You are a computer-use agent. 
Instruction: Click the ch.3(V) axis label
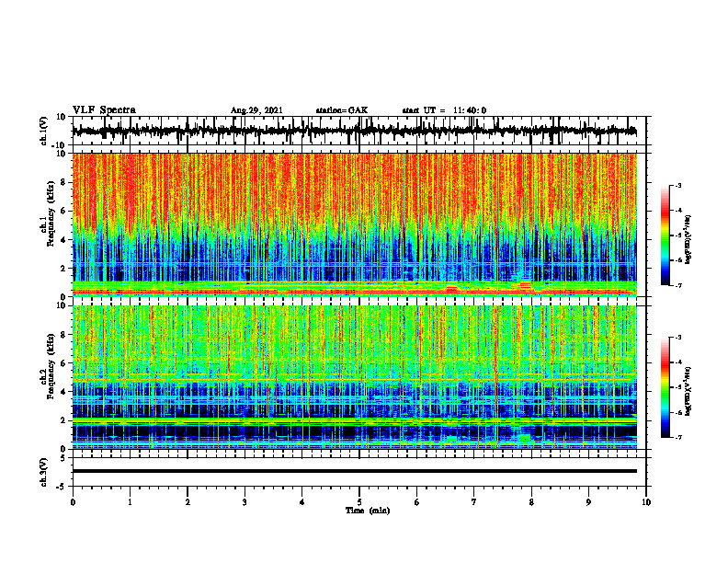click(x=44, y=472)
